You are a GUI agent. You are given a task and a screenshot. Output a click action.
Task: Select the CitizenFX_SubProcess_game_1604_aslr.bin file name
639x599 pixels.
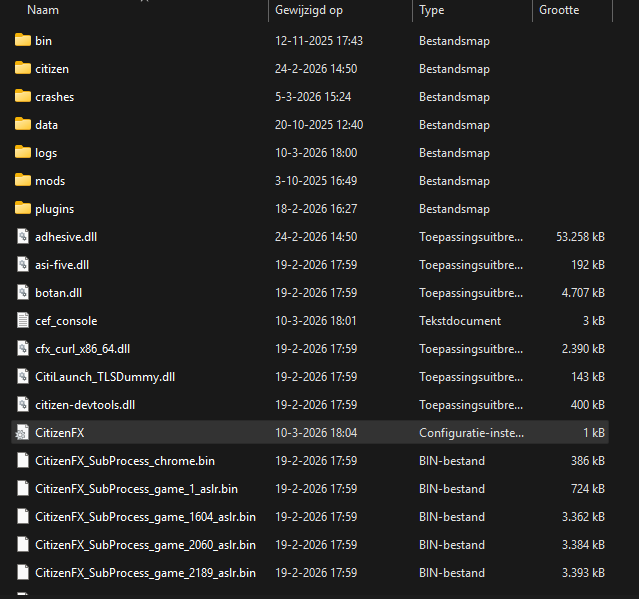tap(145, 517)
